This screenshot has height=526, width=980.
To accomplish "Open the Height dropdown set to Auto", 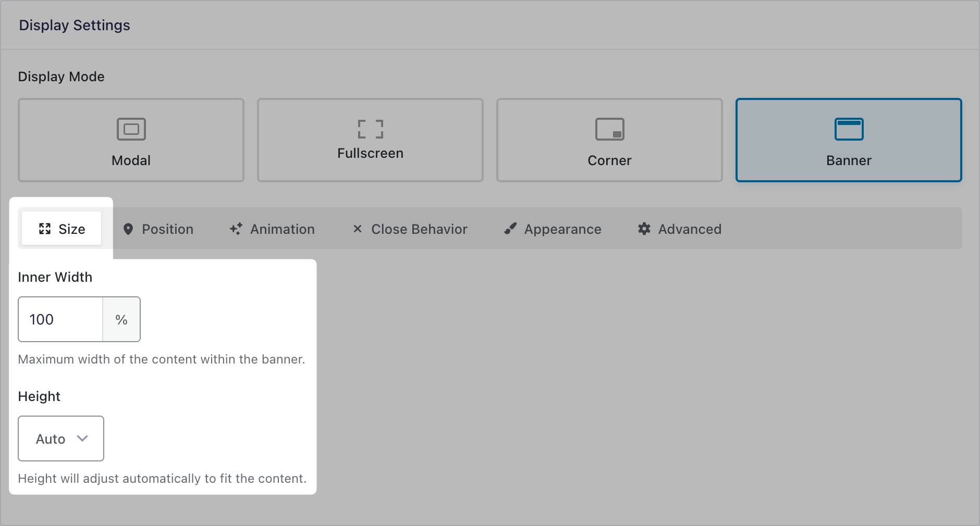I will coord(61,439).
